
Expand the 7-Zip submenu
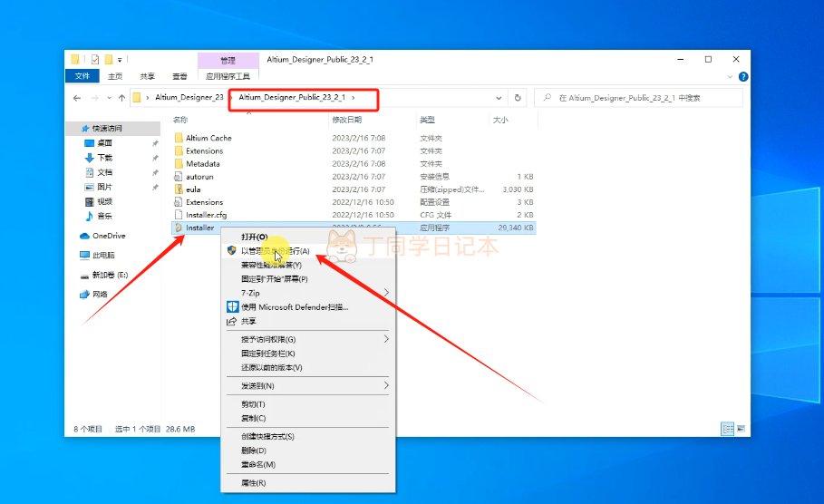308,293
